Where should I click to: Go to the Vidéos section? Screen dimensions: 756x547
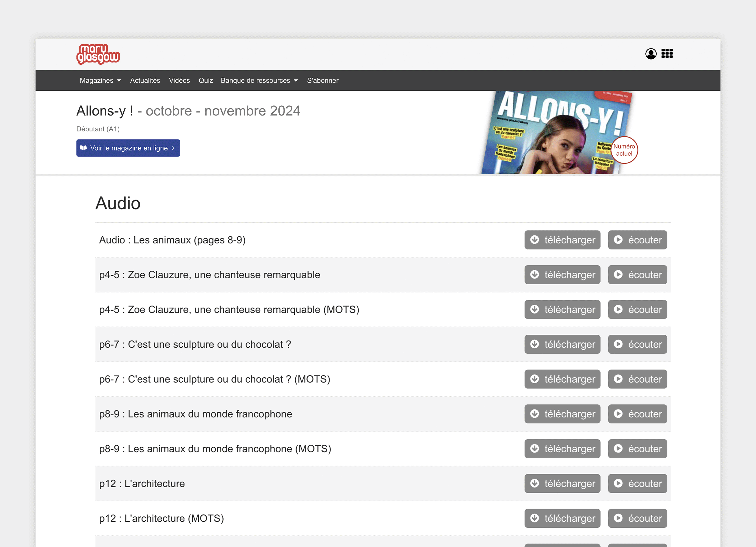click(179, 80)
